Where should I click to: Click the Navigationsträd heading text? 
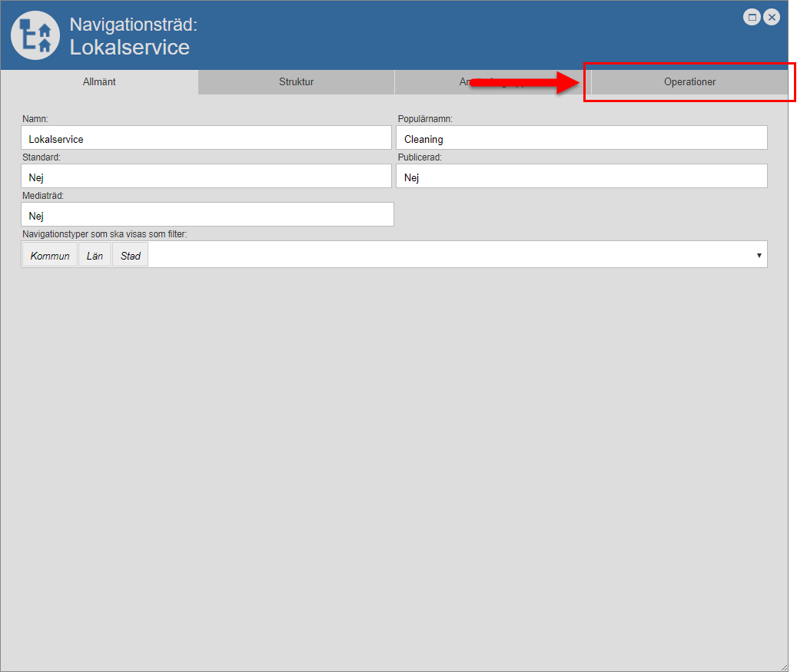tap(133, 24)
